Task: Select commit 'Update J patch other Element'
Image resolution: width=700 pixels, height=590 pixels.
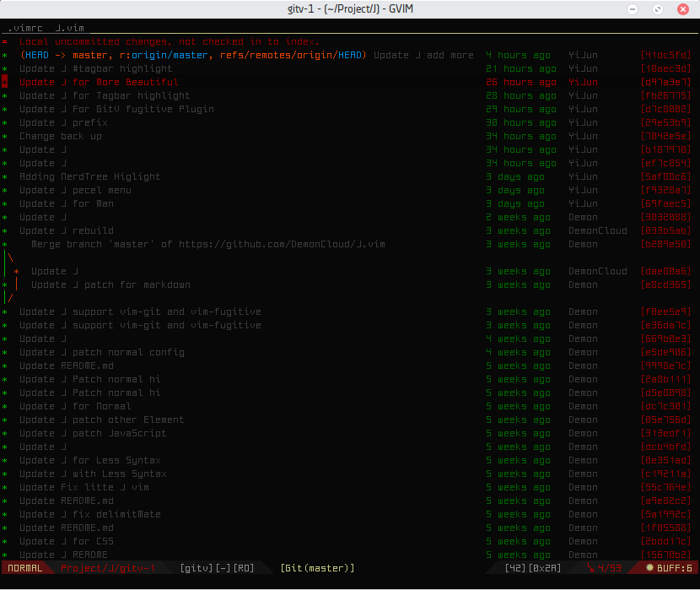Action: (102, 419)
